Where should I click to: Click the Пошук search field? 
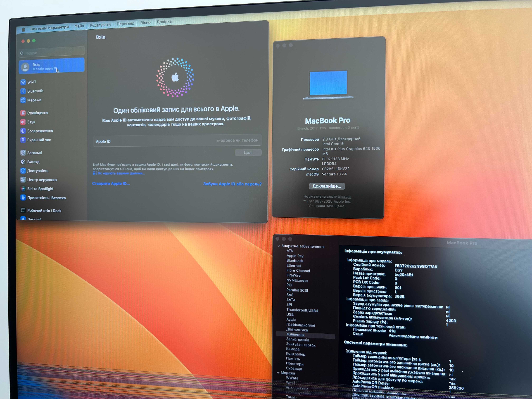[x=52, y=52]
